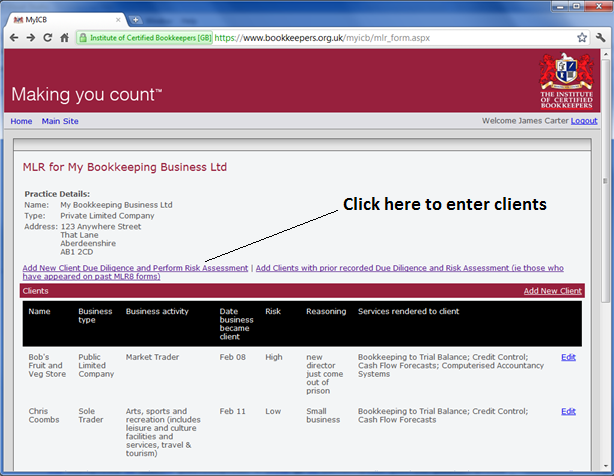Click the Welcome James Carter text
This screenshot has width=614, height=476.
coord(525,121)
